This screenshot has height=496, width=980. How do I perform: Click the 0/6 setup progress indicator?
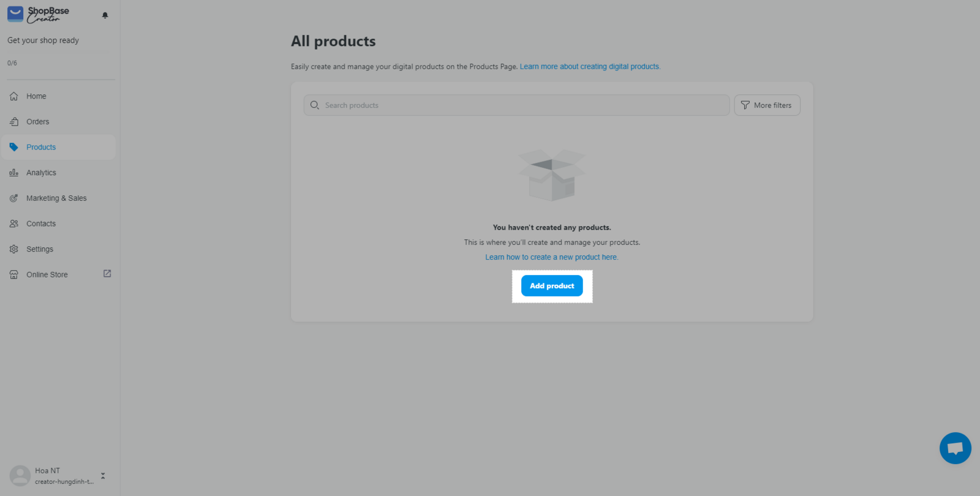[12, 63]
